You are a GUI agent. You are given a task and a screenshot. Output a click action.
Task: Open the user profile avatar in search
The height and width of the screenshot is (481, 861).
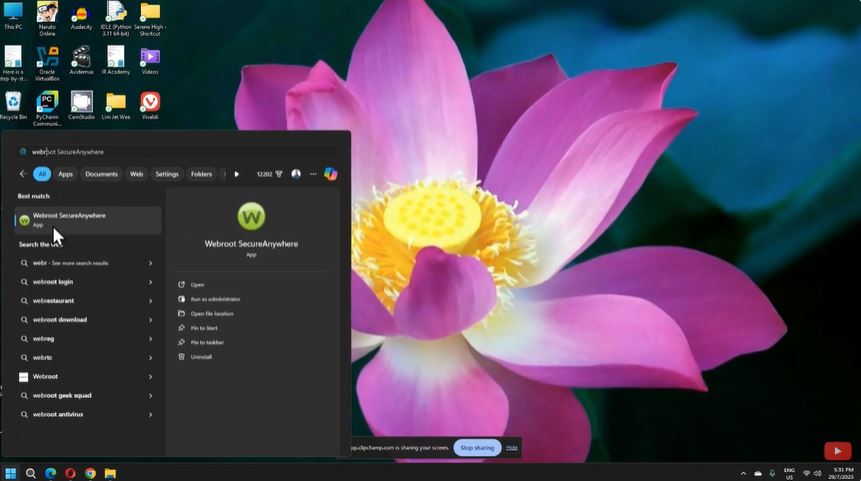(296, 174)
